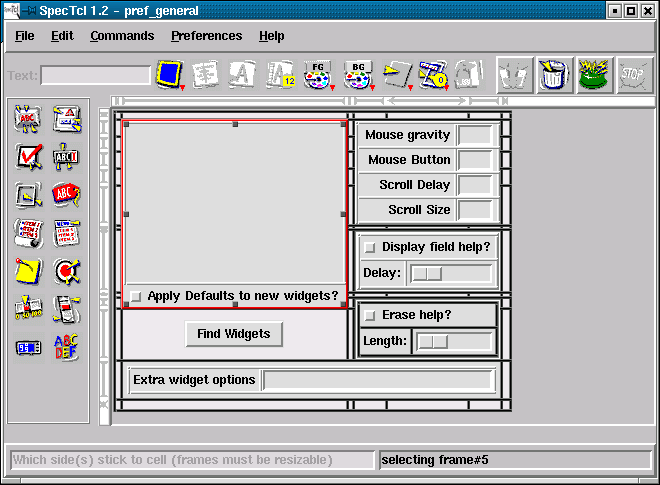
Task: Click the radiobutton target widget icon
Action: click(66, 271)
